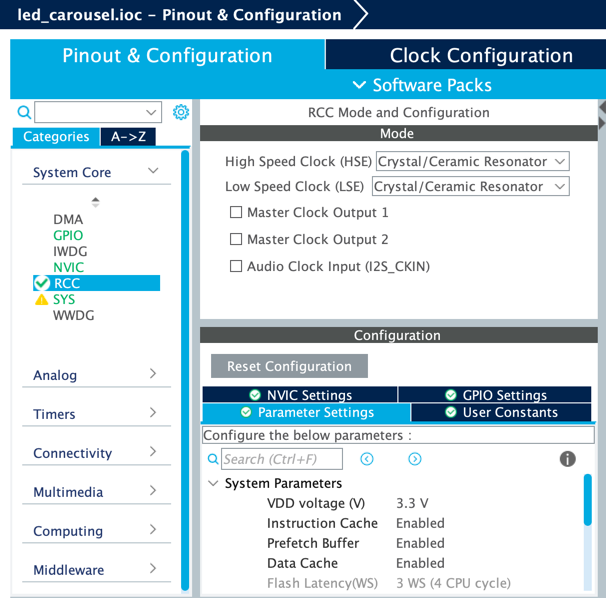
Task: Click the parameters list vertical scrollbar
Action: pyautogui.click(x=587, y=499)
